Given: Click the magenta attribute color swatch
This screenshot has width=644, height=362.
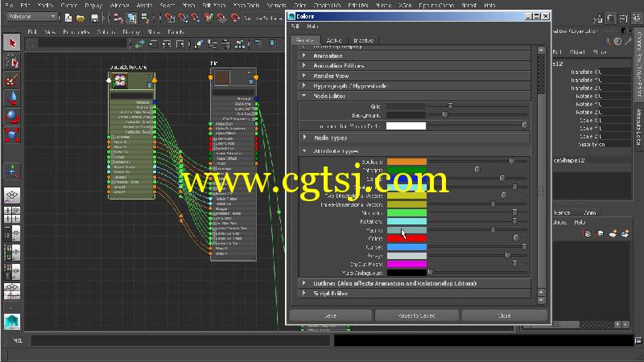Looking at the screenshot, I should [407, 265].
